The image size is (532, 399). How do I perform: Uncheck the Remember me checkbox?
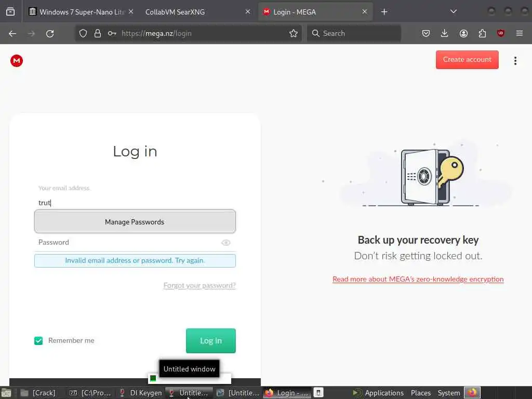coord(38,341)
